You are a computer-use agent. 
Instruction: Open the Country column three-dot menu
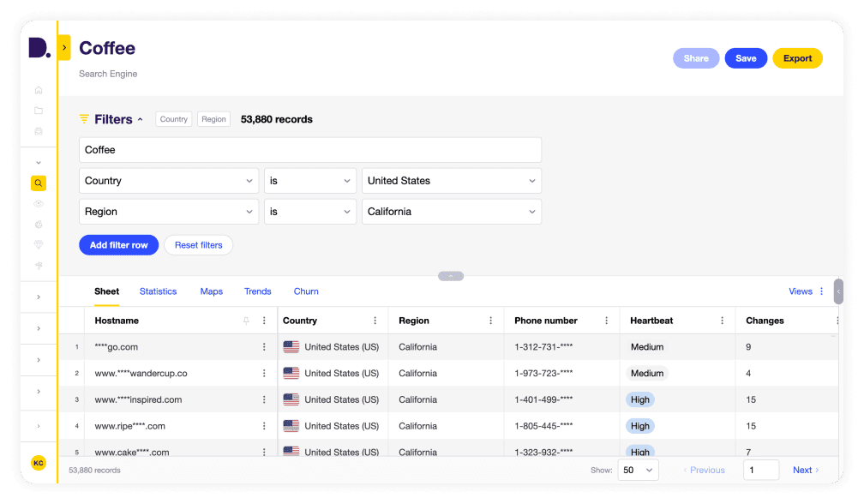click(375, 321)
